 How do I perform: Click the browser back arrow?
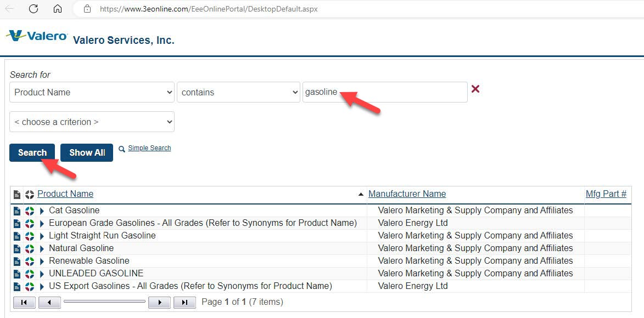pyautogui.click(x=9, y=9)
